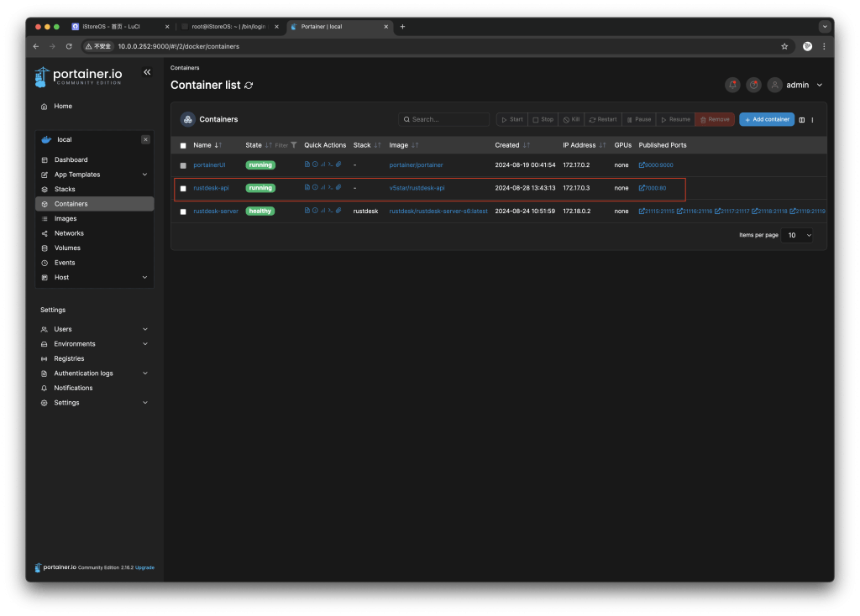860x616 pixels.
Task: Close the local environment with X icon
Action: click(145, 139)
